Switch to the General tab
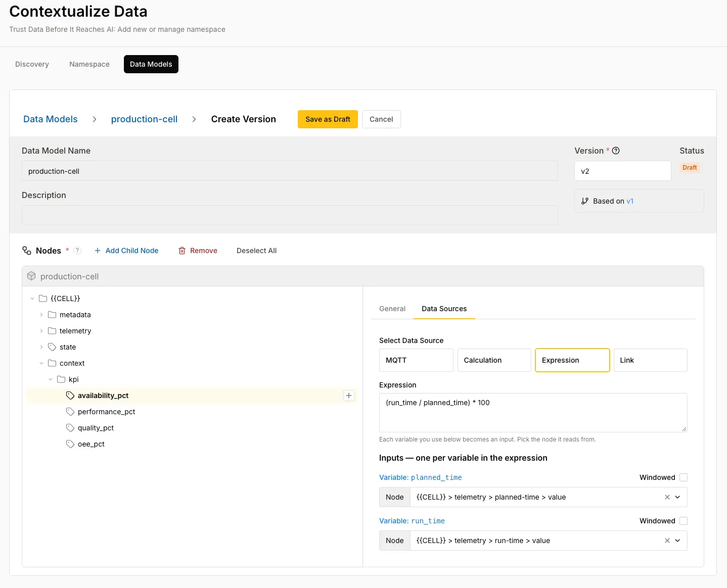Image resolution: width=727 pixels, height=588 pixels. point(392,309)
